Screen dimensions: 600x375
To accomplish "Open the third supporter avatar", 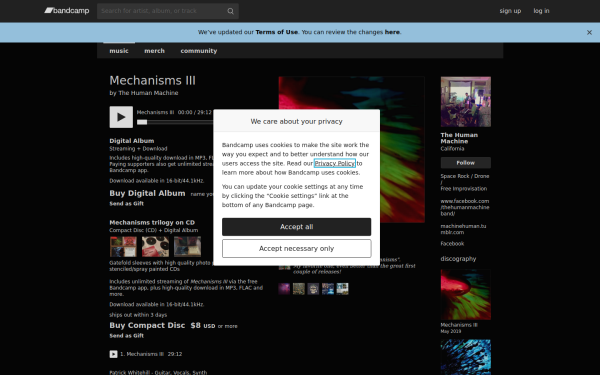I will pos(313,289).
